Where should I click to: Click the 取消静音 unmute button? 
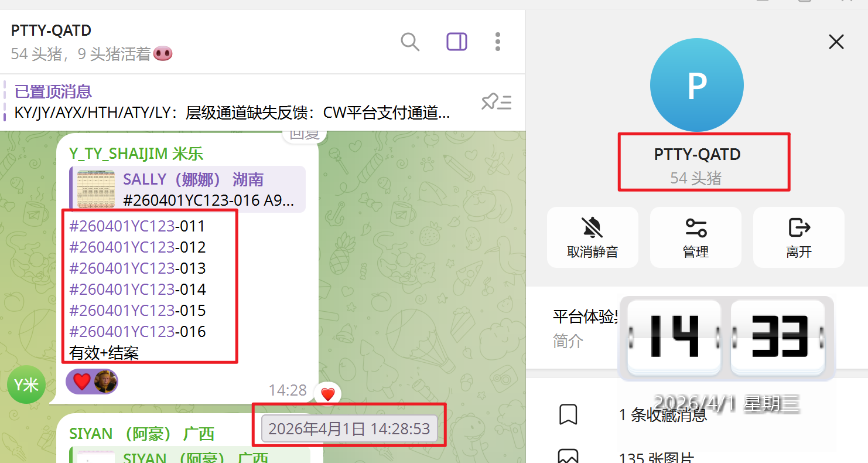593,237
